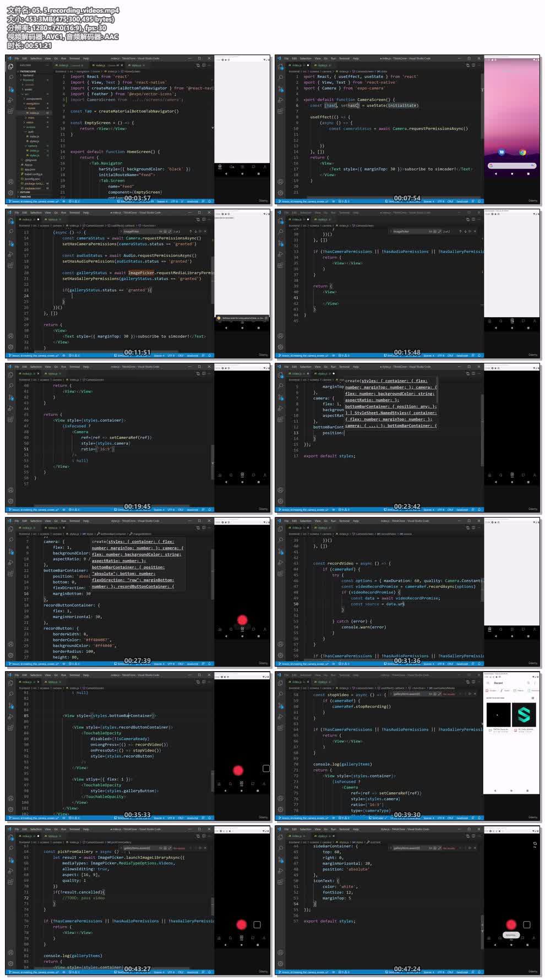Click Spaces: 4 in the 00:39:30 status bar
The width and height of the screenshot is (545, 980).
click(x=429, y=818)
